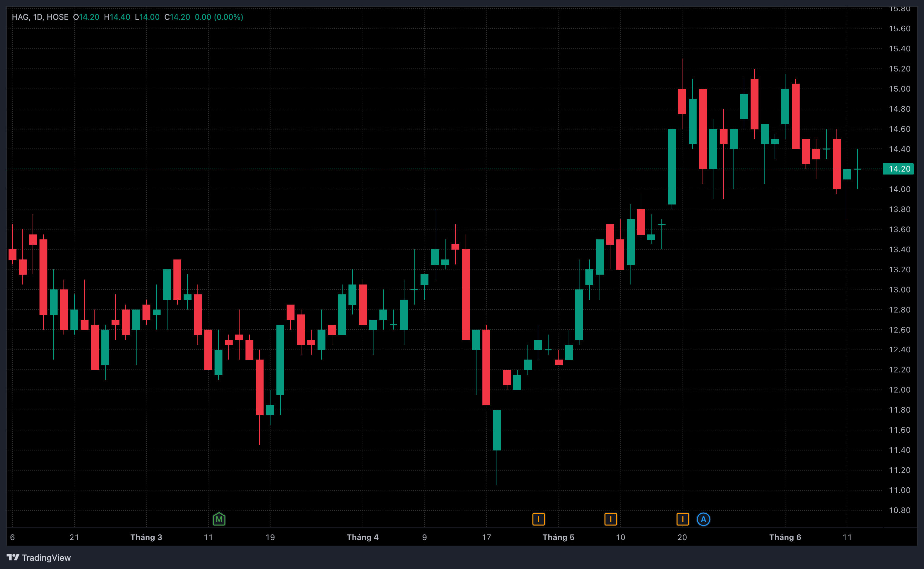Click the Tháng 6 time axis label

(785, 537)
